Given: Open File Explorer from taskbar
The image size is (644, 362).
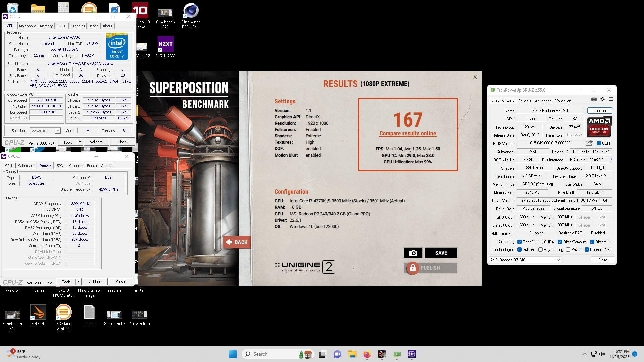Looking at the screenshot, I should [352, 354].
